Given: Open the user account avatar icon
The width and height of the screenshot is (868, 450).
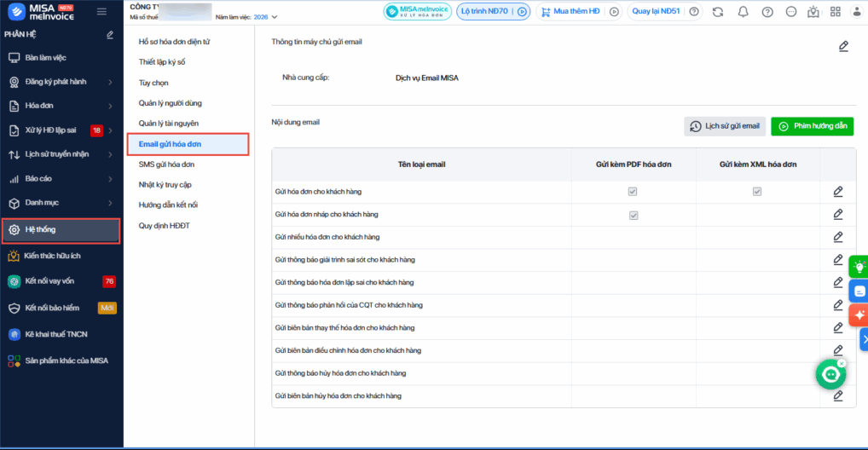Looking at the screenshot, I should (855, 12).
